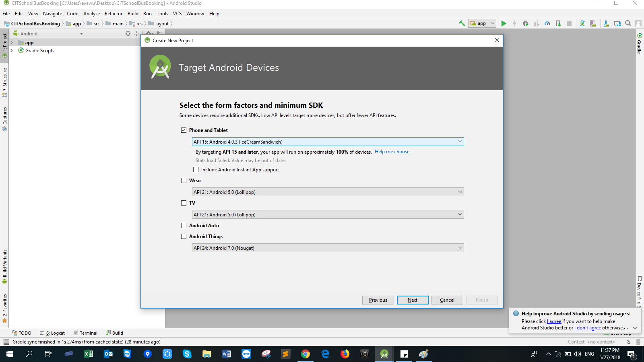Viewport: 644px width, 362px height.
Task: Open the Structure side panel
Action: (x=4, y=82)
